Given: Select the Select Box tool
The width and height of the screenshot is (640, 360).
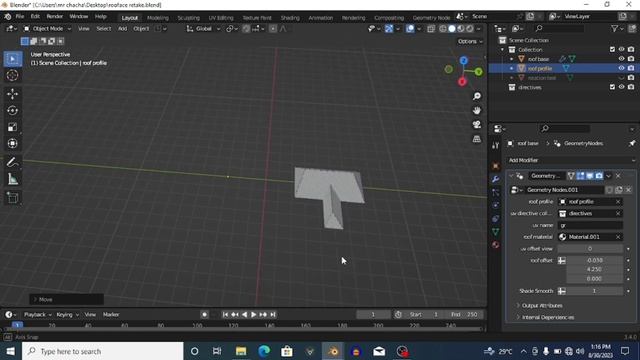Looking at the screenshot, I should coord(13,59).
